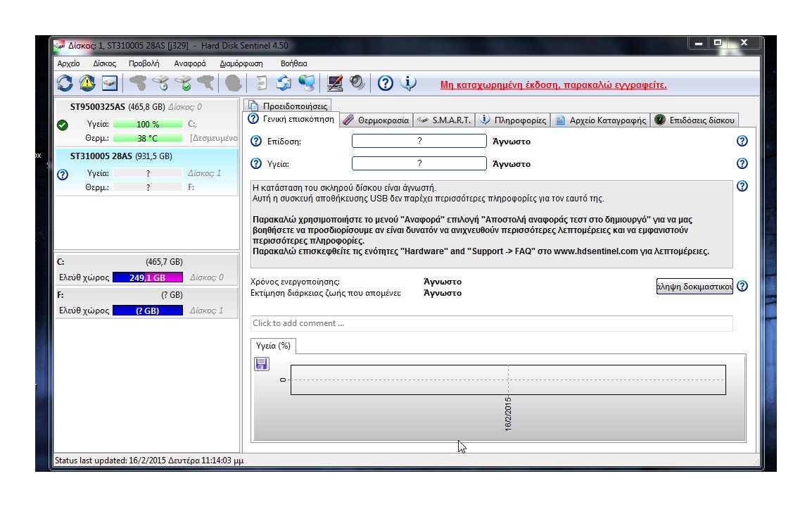Click the Εκτίμηση διάρκειας ζωής που απομένει label
The width and height of the screenshot is (812, 507).
(326, 293)
